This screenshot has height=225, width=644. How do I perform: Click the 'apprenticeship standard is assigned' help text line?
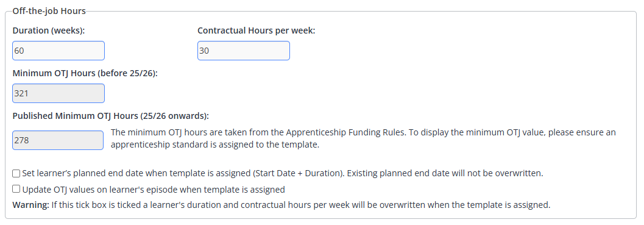tap(215, 145)
